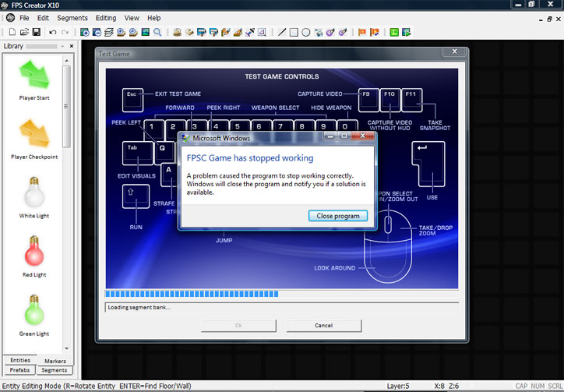
Task: Click the first paint roller icon
Action: pos(202,33)
